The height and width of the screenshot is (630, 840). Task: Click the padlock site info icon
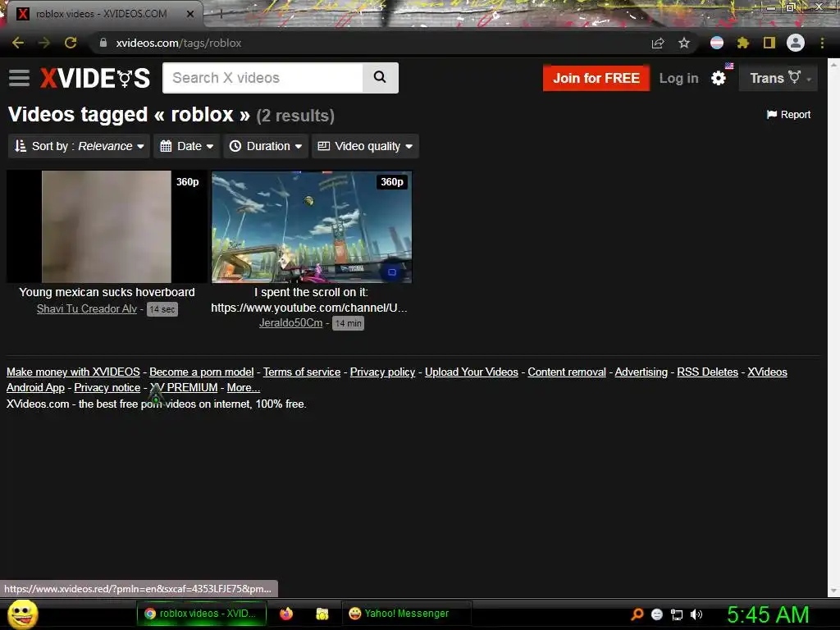tap(103, 43)
